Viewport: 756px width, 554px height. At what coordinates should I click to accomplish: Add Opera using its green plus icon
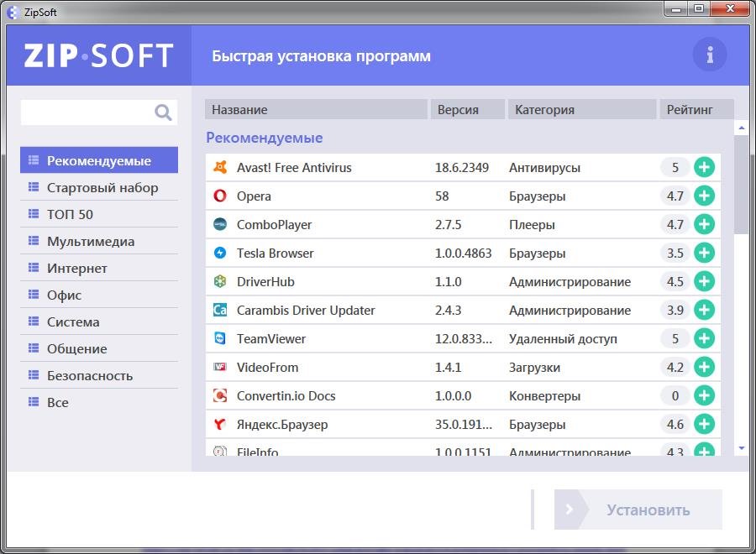(x=704, y=196)
